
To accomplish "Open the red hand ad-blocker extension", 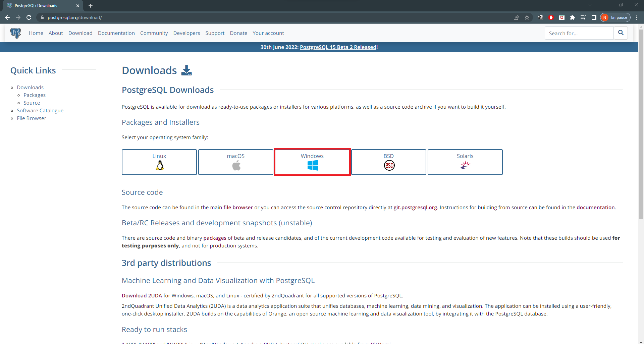I will click(x=551, y=17).
